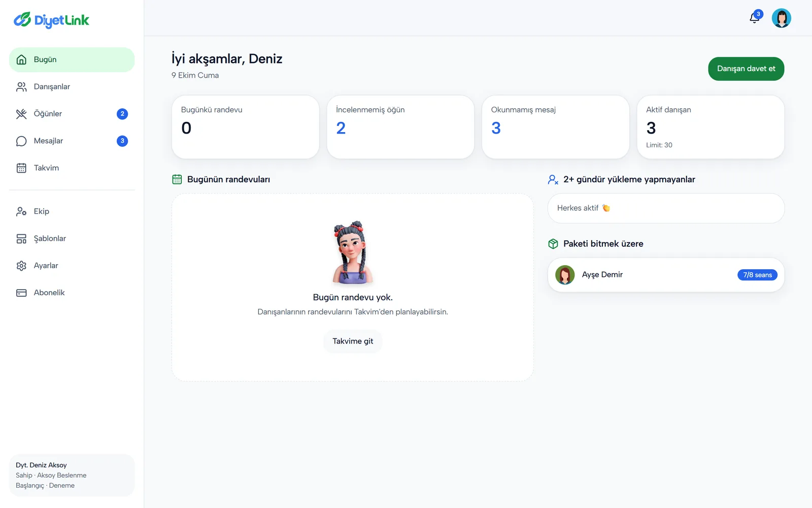Click the Başlangıç · Deneme plan text

coord(45,486)
